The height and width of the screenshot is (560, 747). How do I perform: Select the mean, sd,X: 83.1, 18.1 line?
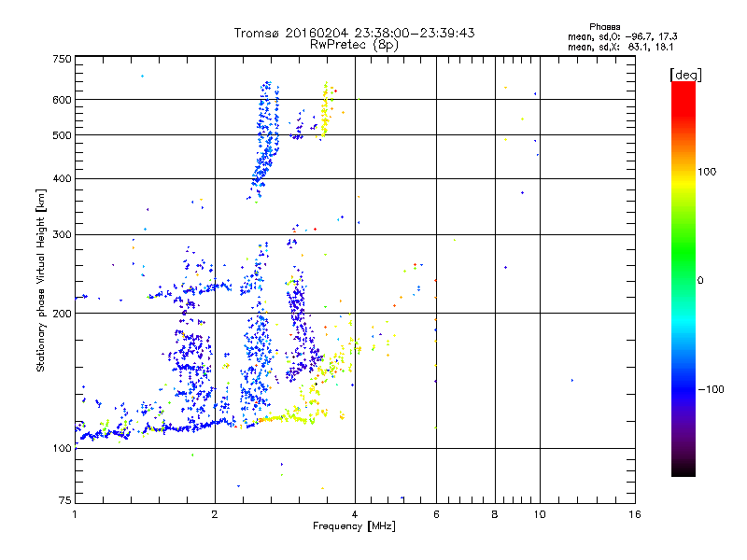click(621, 47)
